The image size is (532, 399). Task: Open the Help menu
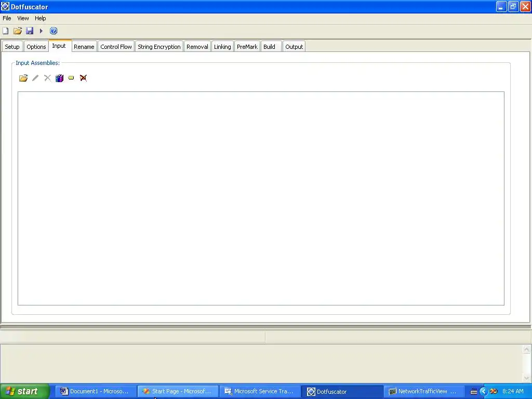coord(40,18)
